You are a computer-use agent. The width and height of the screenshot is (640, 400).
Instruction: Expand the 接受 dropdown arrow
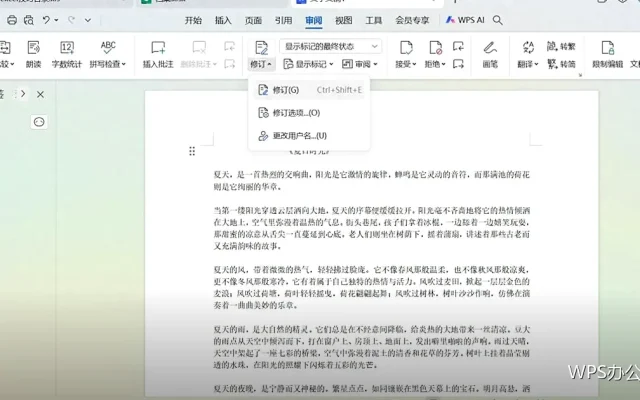(x=414, y=64)
